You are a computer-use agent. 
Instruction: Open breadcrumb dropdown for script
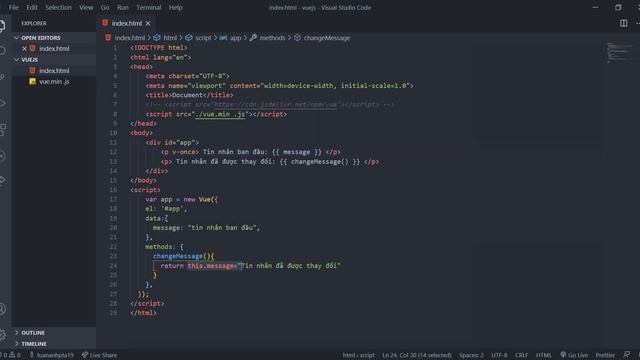[x=203, y=38]
